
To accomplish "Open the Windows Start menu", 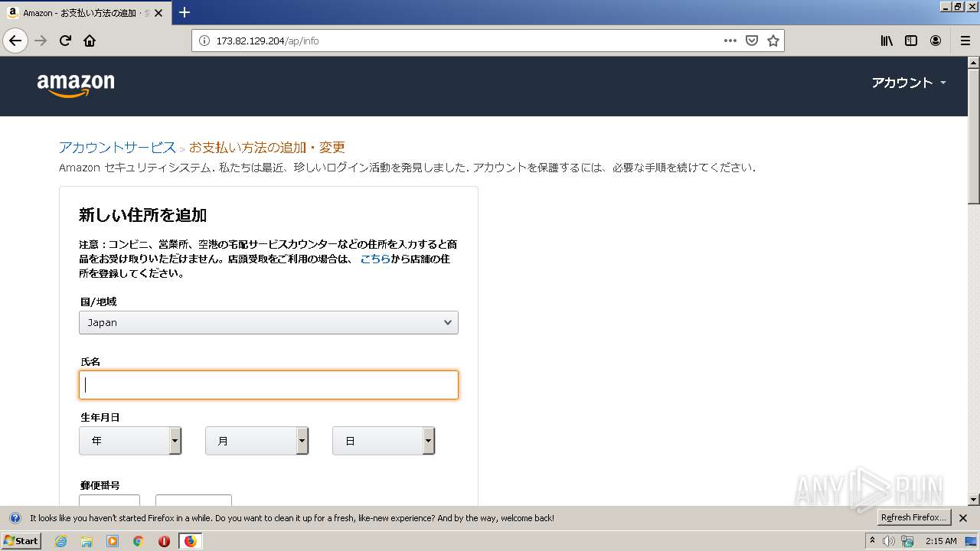I will tap(21, 541).
